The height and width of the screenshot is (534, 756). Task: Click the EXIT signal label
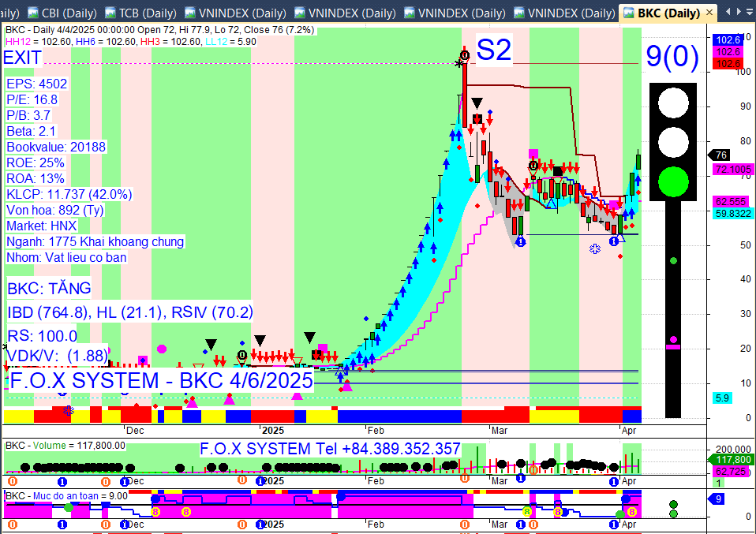[x=22, y=58]
